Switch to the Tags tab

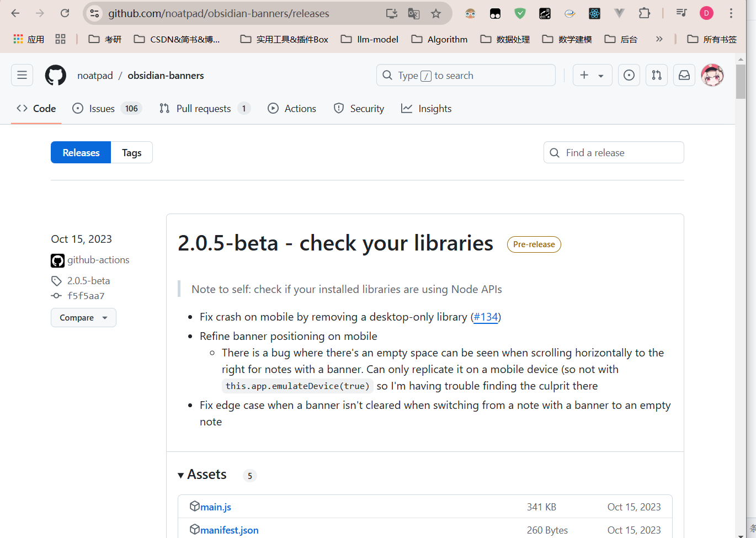tap(131, 153)
